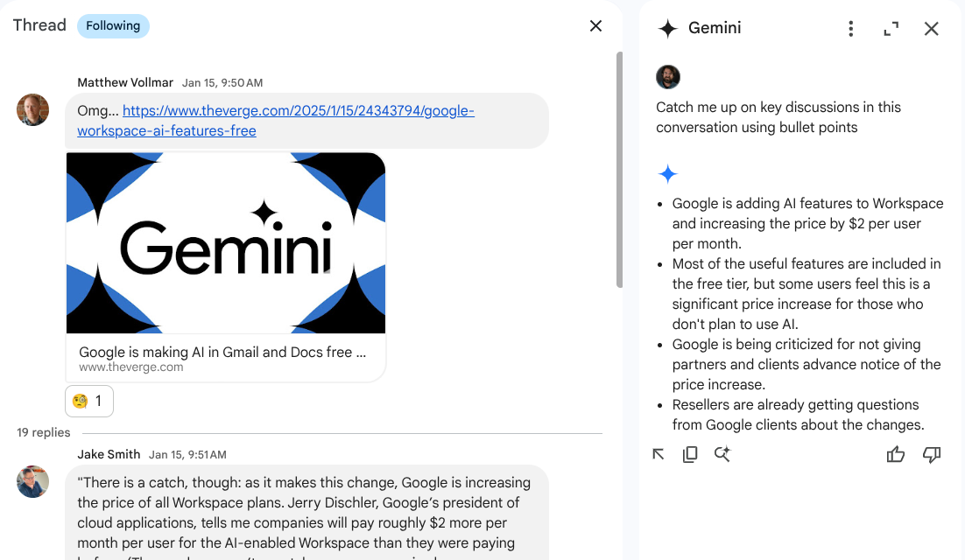Click the Thread panel heading

point(39,25)
